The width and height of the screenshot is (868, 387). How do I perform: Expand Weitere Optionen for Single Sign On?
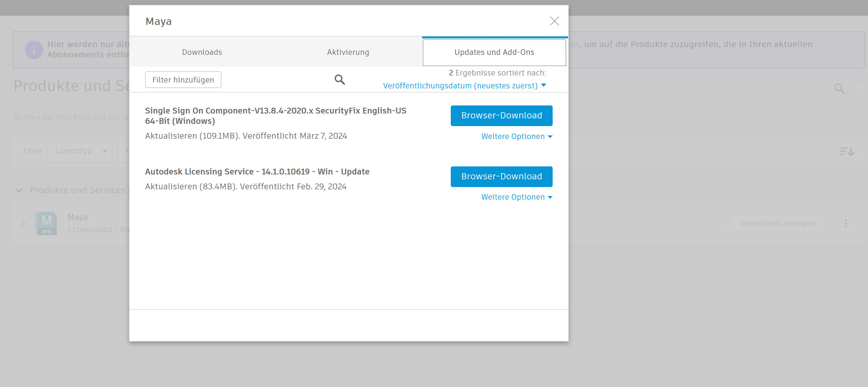pyautogui.click(x=516, y=136)
